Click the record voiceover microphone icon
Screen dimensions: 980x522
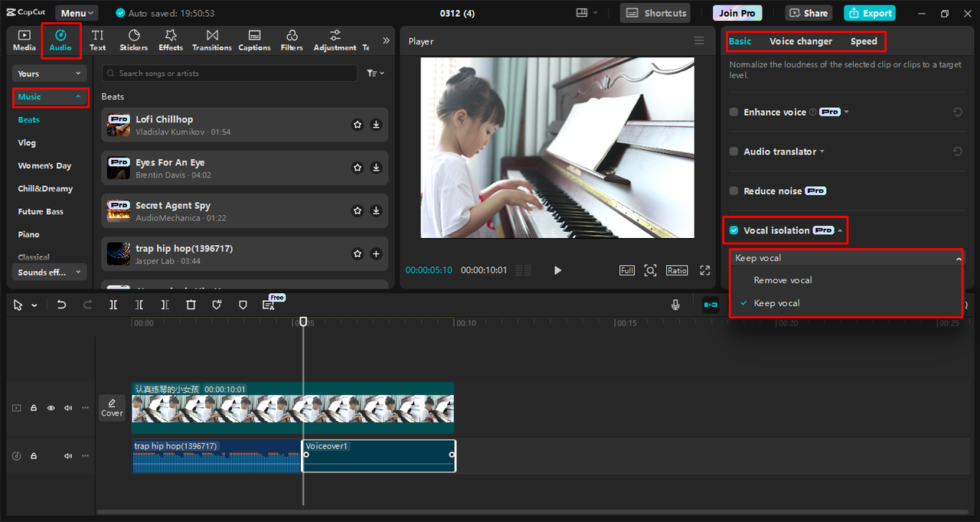click(675, 305)
